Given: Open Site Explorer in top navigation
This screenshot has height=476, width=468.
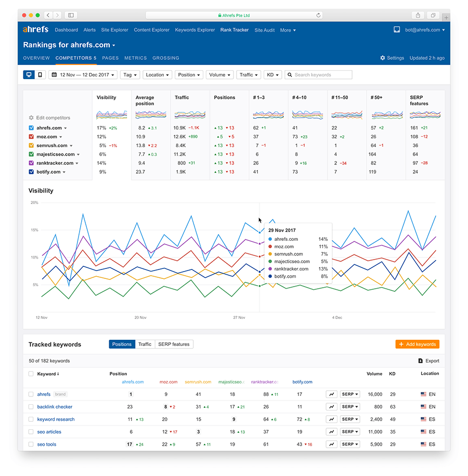Looking at the screenshot, I should point(114,30).
